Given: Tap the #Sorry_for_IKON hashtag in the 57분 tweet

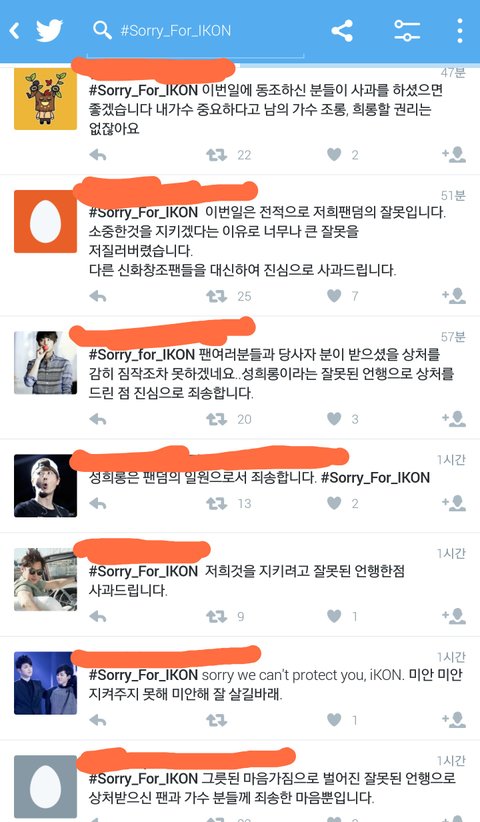Looking at the screenshot, I should tap(142, 355).
